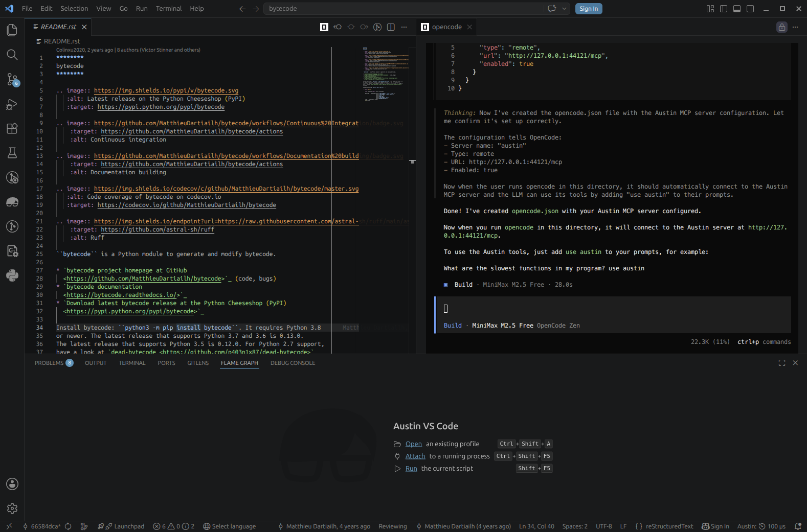Click the editor minimap preview
Screen dimensions: 807x532
[x=386, y=74]
